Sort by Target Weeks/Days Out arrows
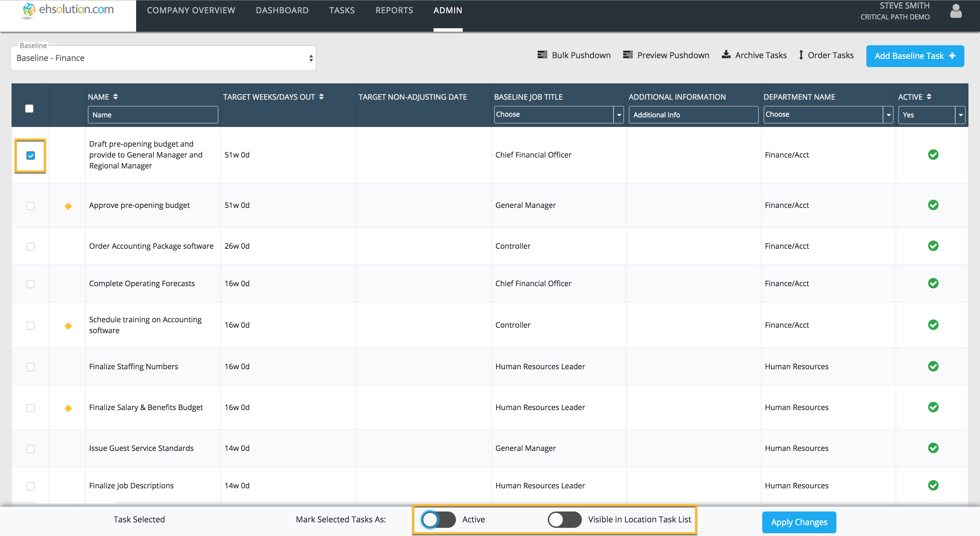The image size is (980, 536). click(321, 97)
